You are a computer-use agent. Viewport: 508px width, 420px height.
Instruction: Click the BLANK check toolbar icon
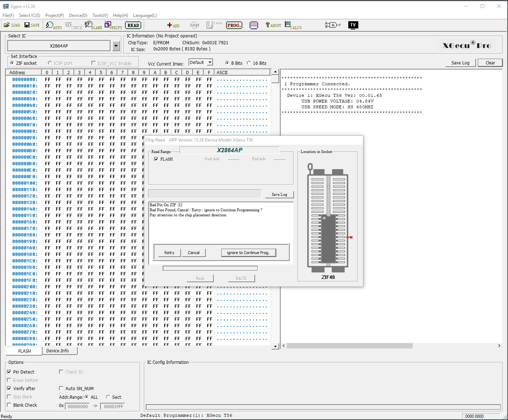click(93, 25)
